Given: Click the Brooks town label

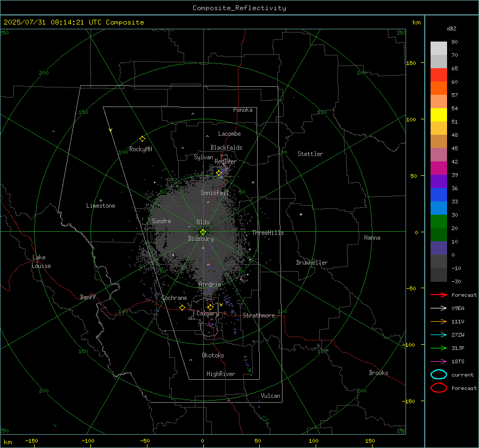Looking at the screenshot, I should pos(378,373).
